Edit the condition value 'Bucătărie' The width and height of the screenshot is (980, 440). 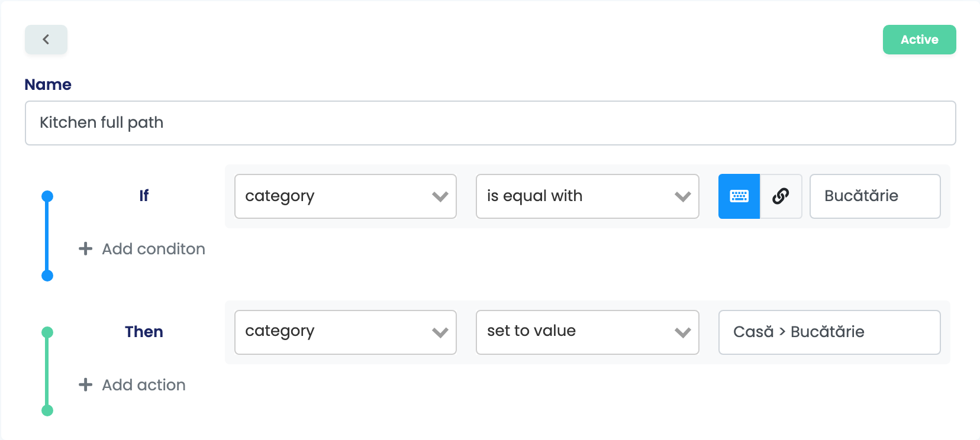875,196
